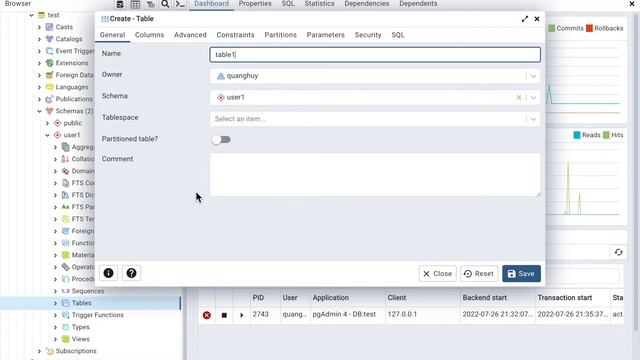The height and width of the screenshot is (360, 640).
Task: Open the Properties tab in the main panel
Action: [255, 4]
